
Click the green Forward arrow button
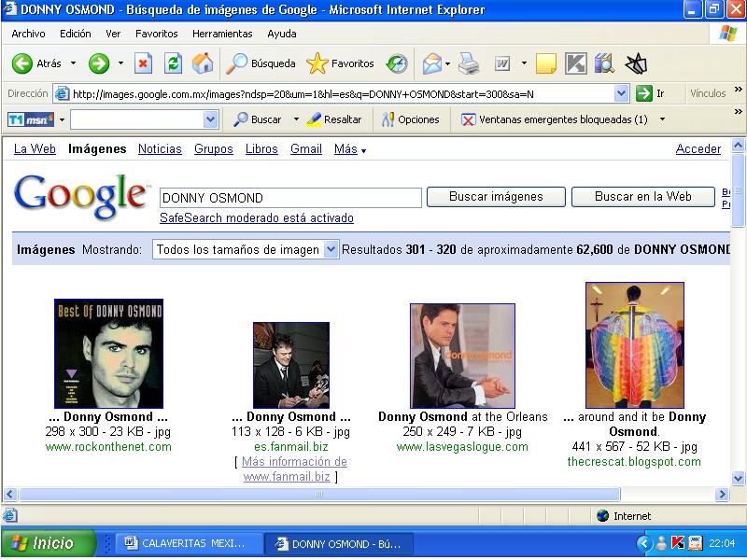[99, 63]
